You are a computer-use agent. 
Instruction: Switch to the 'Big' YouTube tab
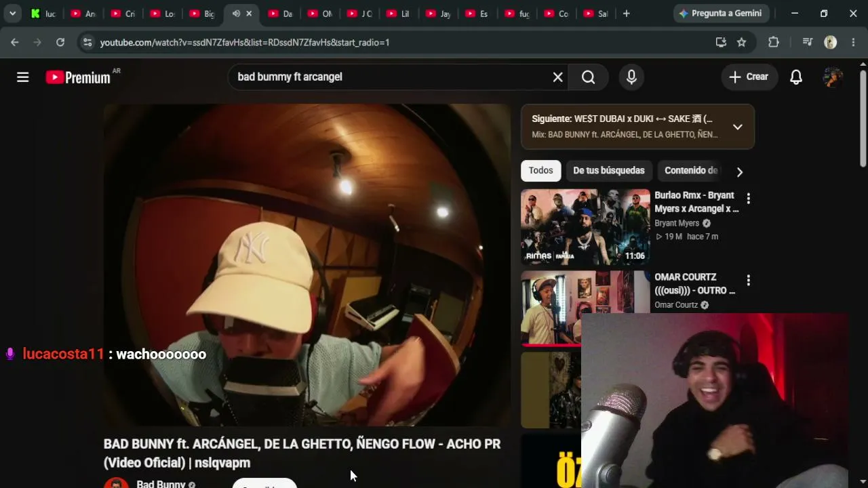(x=202, y=14)
